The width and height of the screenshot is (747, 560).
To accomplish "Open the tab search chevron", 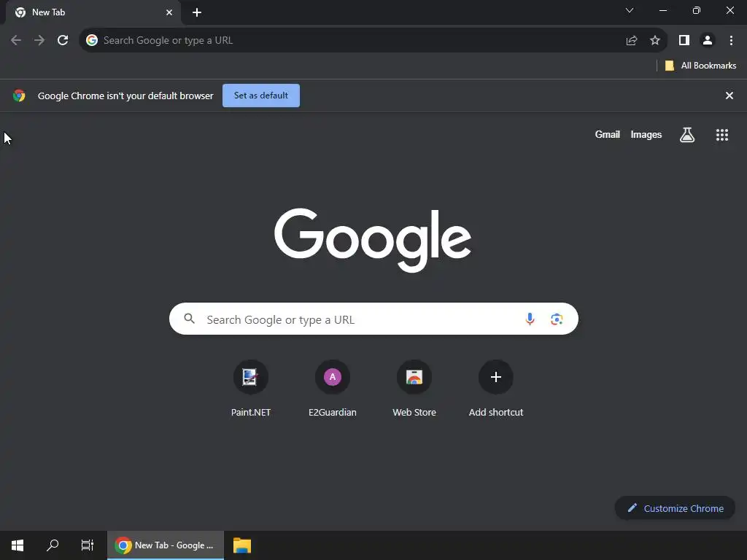I will pyautogui.click(x=630, y=10).
